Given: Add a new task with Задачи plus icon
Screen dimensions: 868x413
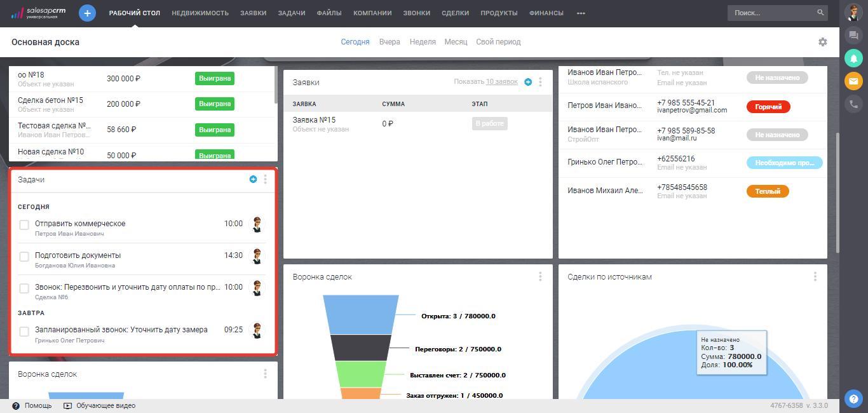Looking at the screenshot, I should pos(253,179).
